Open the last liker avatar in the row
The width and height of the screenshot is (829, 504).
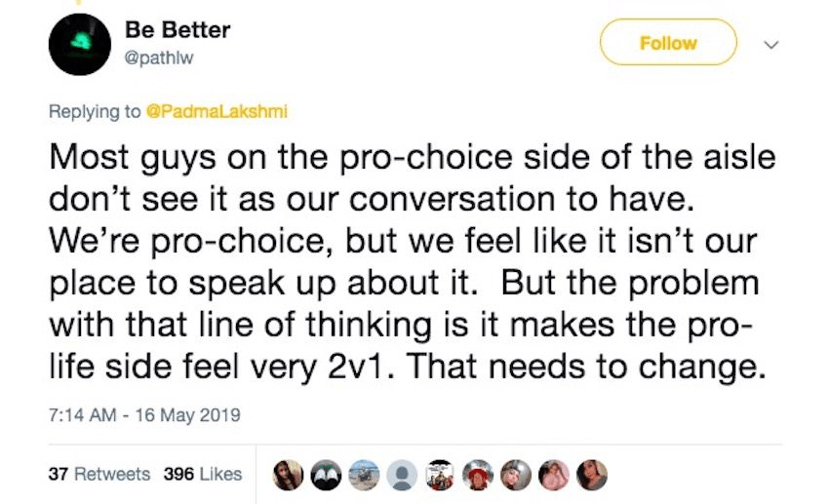[592, 475]
